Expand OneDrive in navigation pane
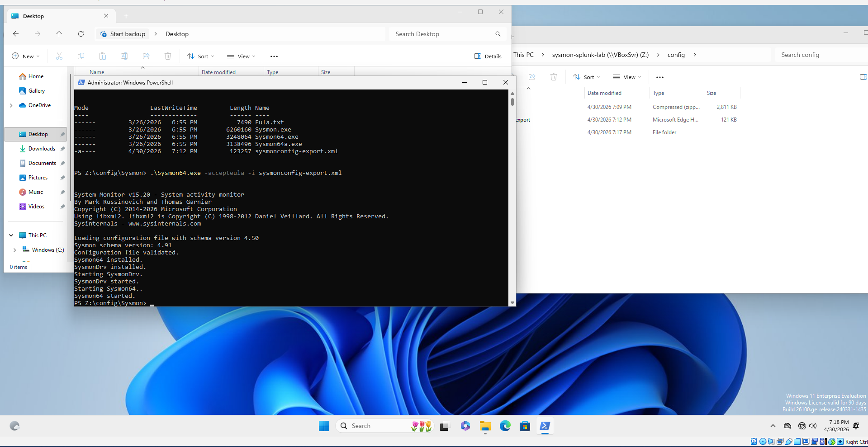Screen dimensions: 868x447 click(x=11, y=105)
